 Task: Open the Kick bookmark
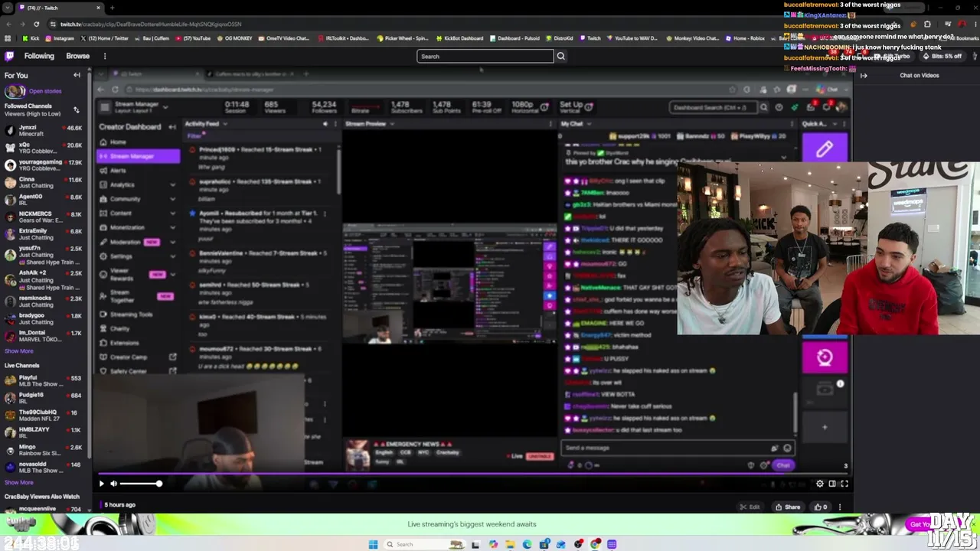point(31,38)
